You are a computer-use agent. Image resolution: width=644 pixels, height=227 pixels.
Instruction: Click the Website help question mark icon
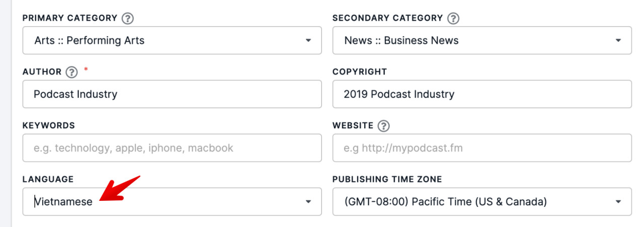click(x=384, y=126)
